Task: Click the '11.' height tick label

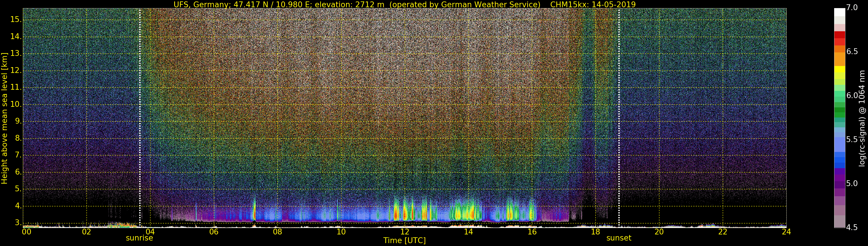Action: [16, 87]
